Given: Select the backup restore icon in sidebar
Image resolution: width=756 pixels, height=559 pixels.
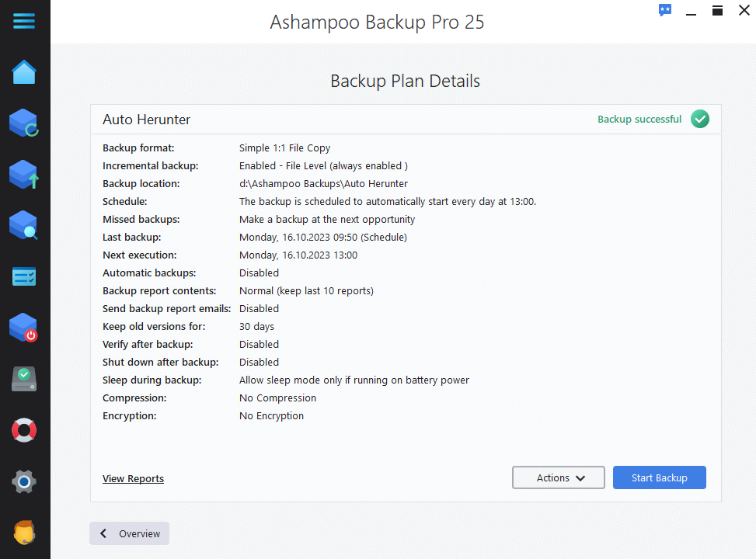Looking at the screenshot, I should click(24, 123).
